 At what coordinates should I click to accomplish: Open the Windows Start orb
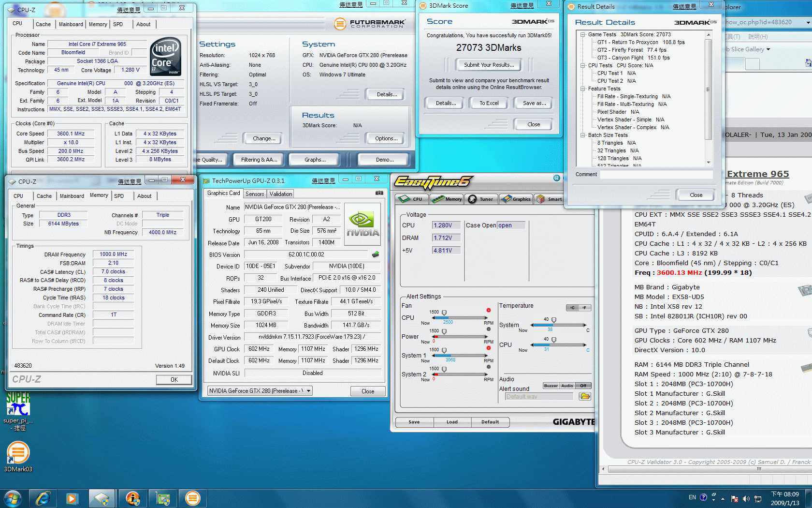pyautogui.click(x=13, y=498)
